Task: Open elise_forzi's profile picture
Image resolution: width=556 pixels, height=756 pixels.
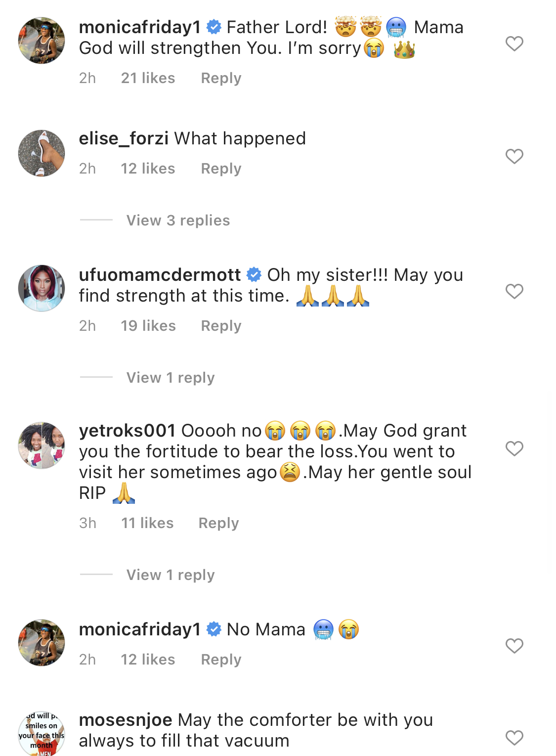Action: tap(42, 153)
